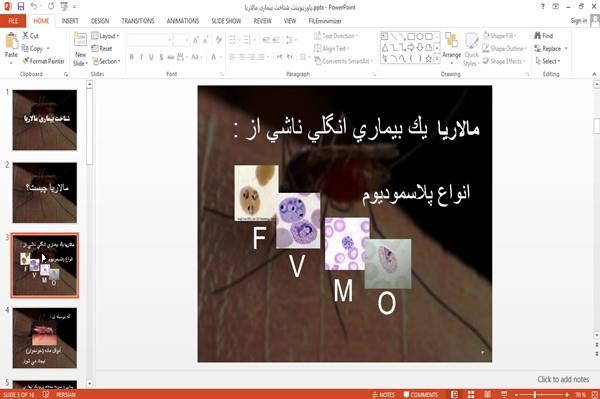Switch to Normal view in status bar
The image size is (600, 399).
click(454, 394)
